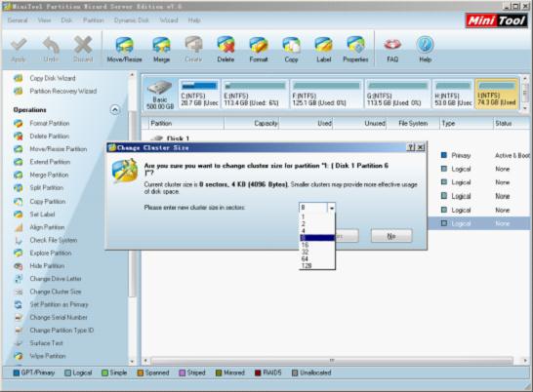Click the Undo arrow icon
The height and width of the screenshot is (392, 533).
coord(51,45)
